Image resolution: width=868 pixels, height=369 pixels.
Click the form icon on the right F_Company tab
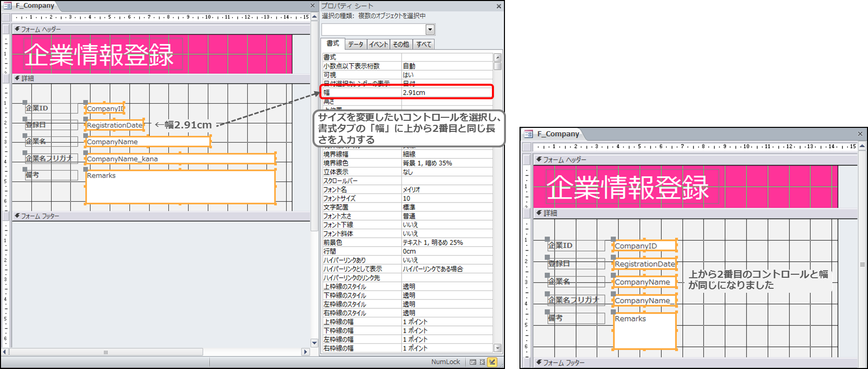pos(529,134)
